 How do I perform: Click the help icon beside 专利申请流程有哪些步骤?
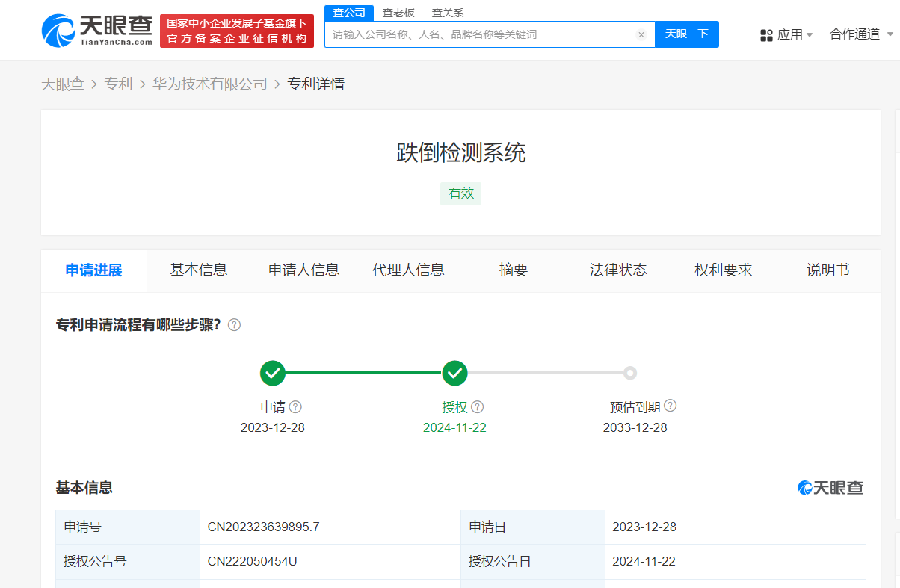[x=234, y=325]
